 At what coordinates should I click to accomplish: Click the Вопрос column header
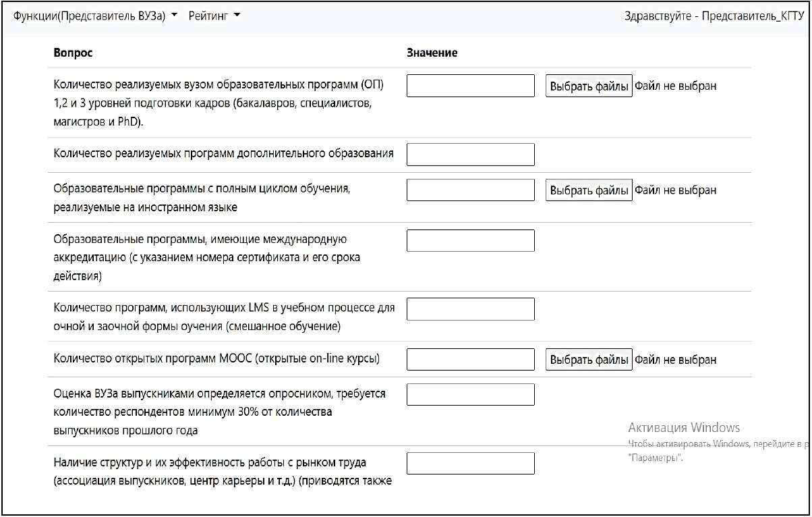(x=73, y=53)
